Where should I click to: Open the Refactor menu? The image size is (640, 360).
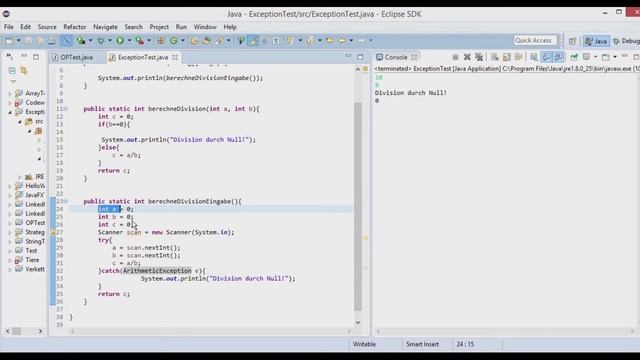(75, 27)
